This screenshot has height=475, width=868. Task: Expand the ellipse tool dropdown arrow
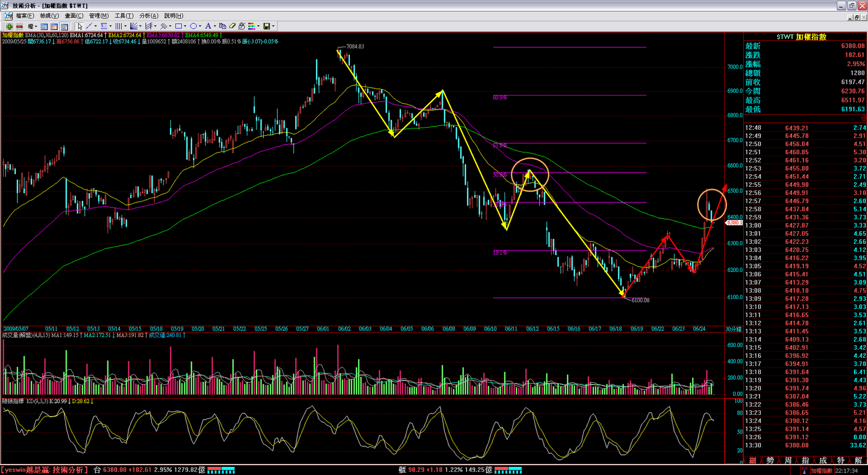pyautogui.click(x=200, y=26)
